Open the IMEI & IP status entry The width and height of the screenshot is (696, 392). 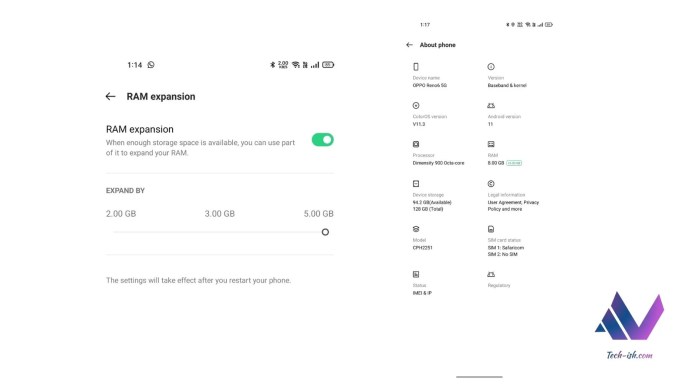(x=422, y=293)
